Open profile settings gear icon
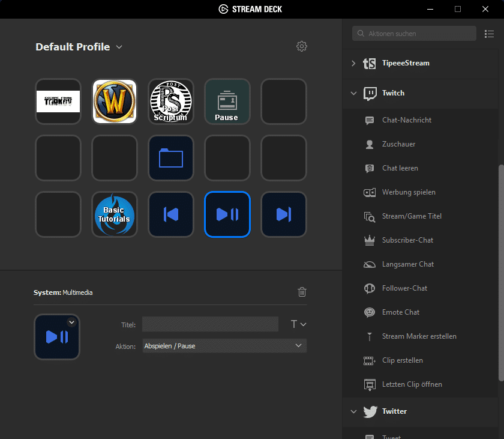 (302, 46)
